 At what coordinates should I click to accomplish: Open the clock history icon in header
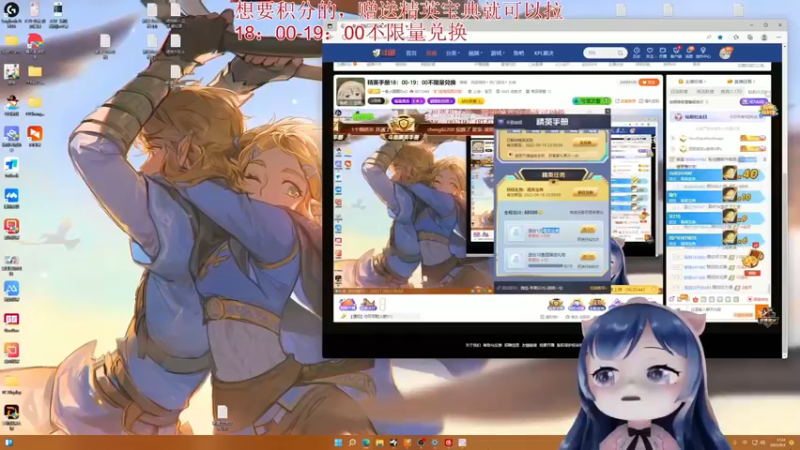[636, 52]
